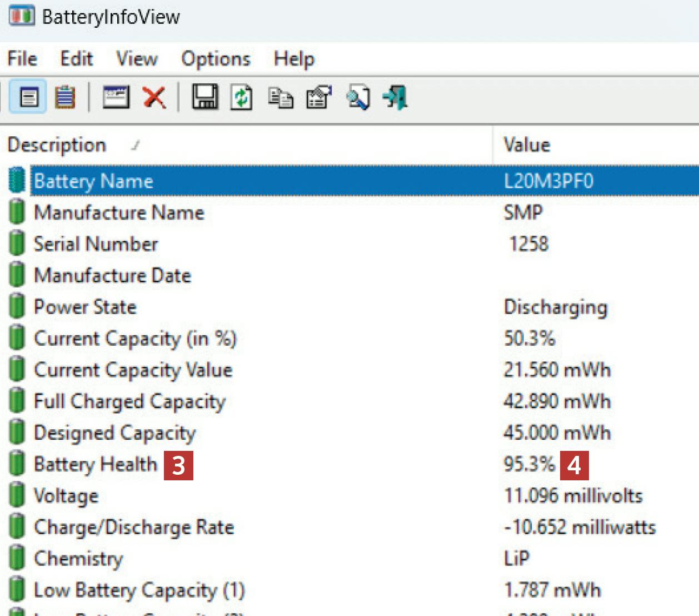Sort by the Description column header

click(57, 145)
